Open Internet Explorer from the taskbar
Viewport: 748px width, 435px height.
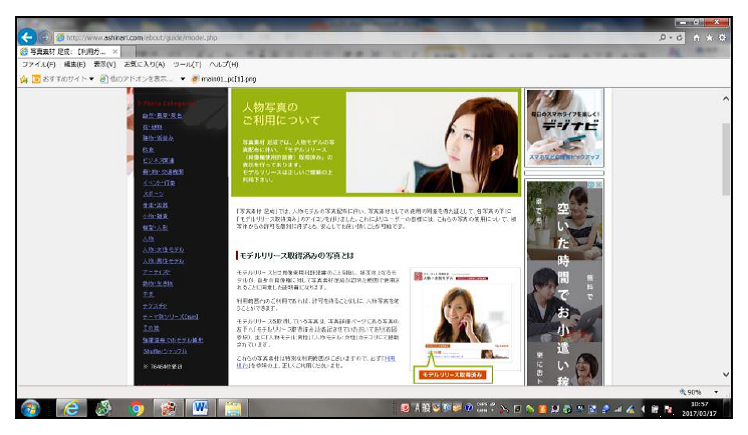tap(71, 409)
